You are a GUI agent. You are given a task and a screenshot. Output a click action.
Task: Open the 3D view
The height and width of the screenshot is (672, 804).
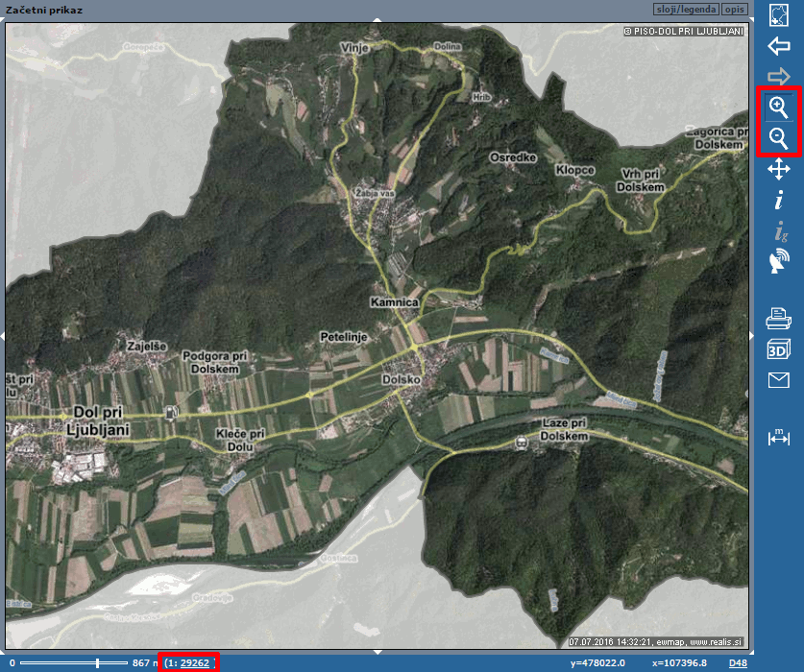pos(778,349)
